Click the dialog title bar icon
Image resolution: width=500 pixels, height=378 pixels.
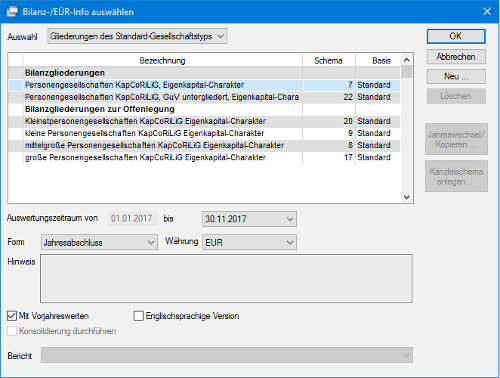coord(12,12)
